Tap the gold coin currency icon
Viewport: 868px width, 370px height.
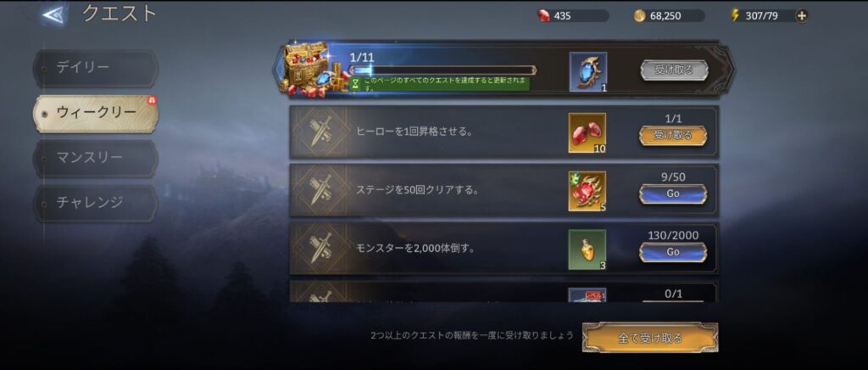(x=640, y=16)
